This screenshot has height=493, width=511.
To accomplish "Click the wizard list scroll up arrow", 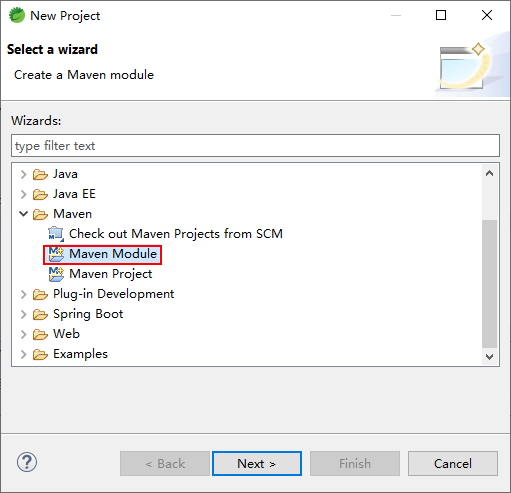I will point(489,173).
